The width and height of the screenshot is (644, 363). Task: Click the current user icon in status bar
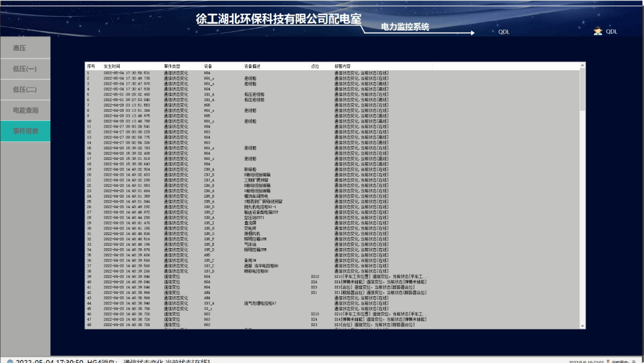(608, 361)
